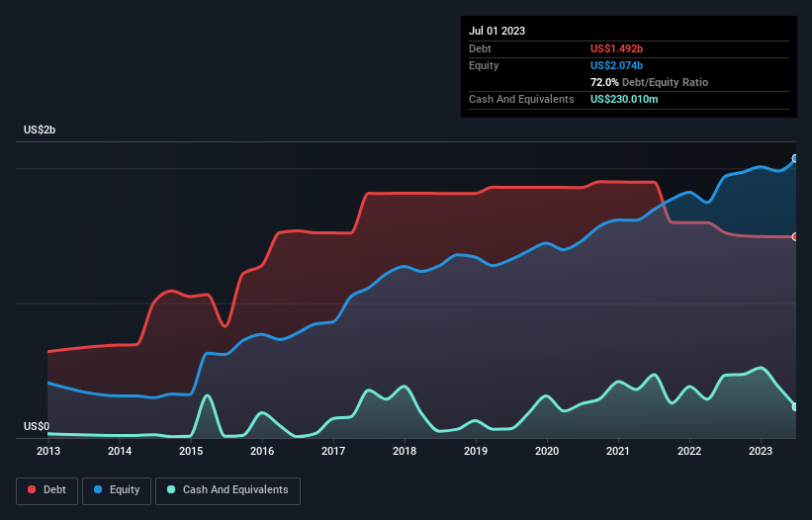
Task: Click the 2014 x-axis label
Action: point(120,451)
